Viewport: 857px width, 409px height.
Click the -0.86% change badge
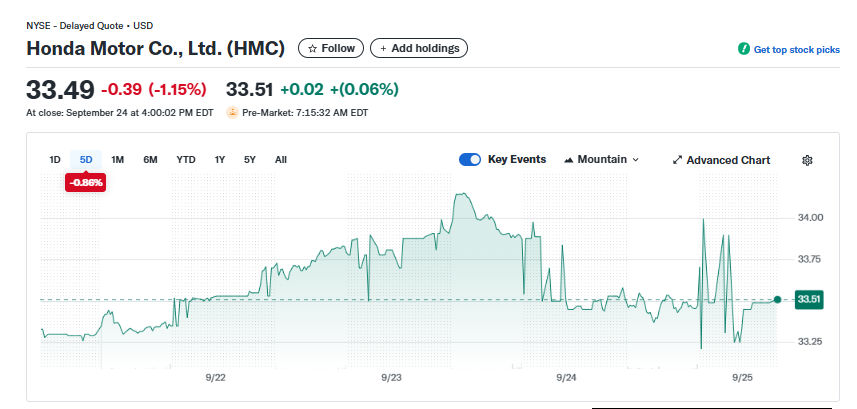pyautogui.click(x=86, y=183)
